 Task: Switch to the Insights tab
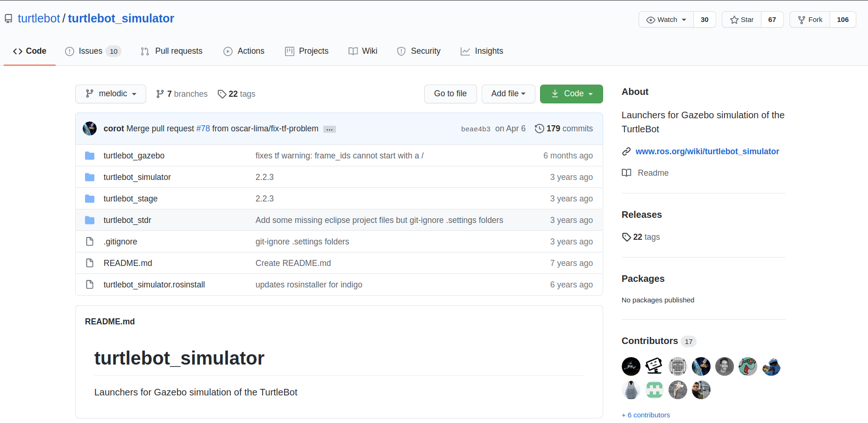click(x=482, y=51)
